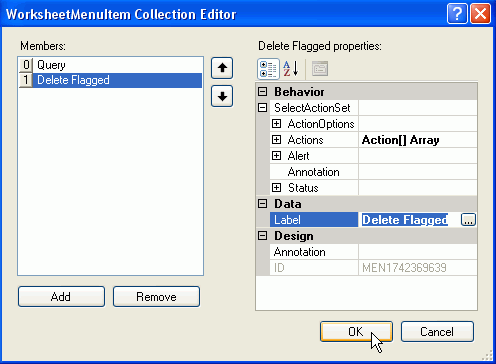Expand the ActionOptions property
Image resolution: width=496 pixels, height=364 pixels.
(276, 124)
